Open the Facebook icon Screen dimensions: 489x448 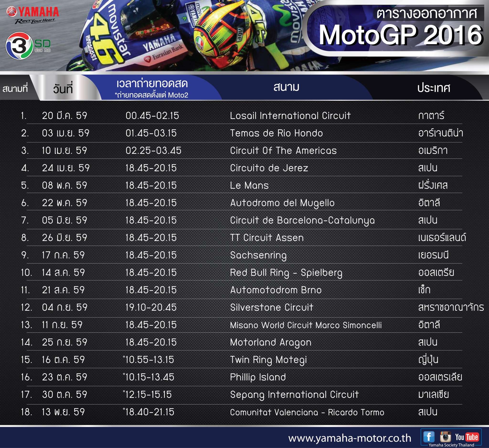(x=429, y=437)
